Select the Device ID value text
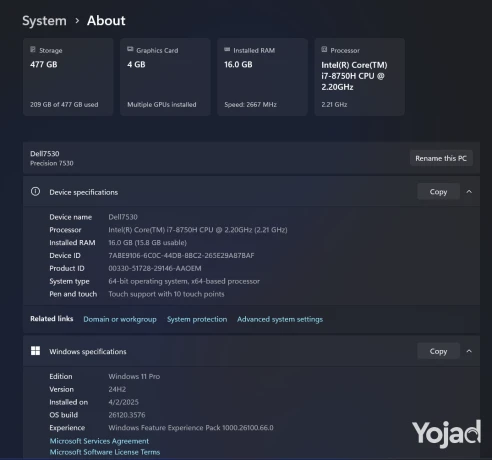The image size is (492, 460). click(181, 256)
